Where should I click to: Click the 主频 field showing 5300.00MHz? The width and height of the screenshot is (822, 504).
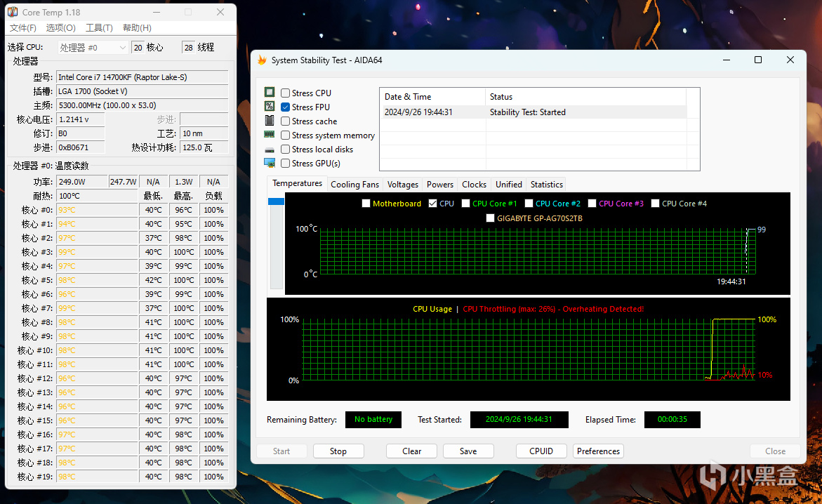click(142, 105)
